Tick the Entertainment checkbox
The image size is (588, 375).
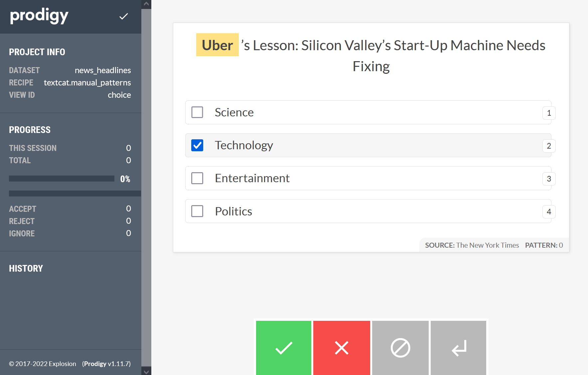click(x=197, y=178)
